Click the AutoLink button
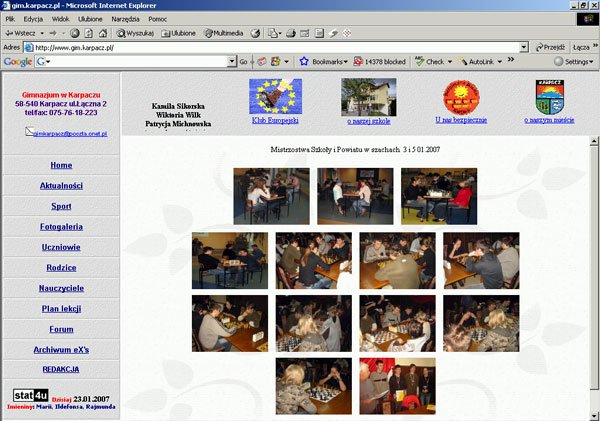 pos(477,61)
